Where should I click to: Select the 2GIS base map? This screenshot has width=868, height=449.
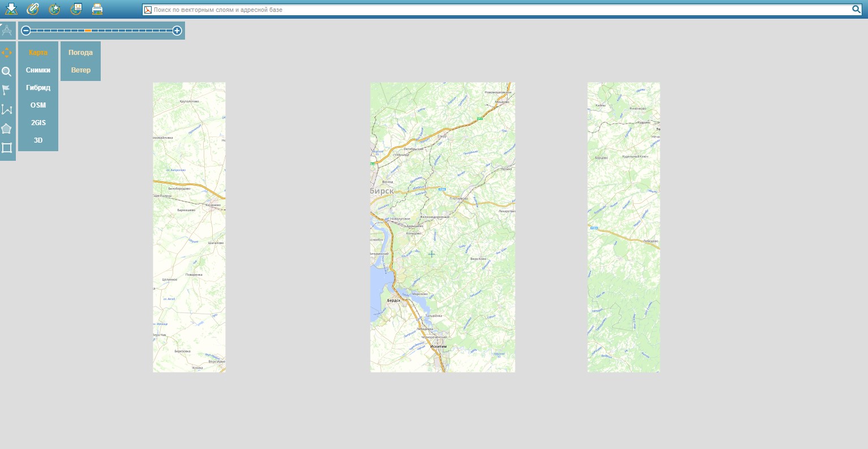click(38, 123)
